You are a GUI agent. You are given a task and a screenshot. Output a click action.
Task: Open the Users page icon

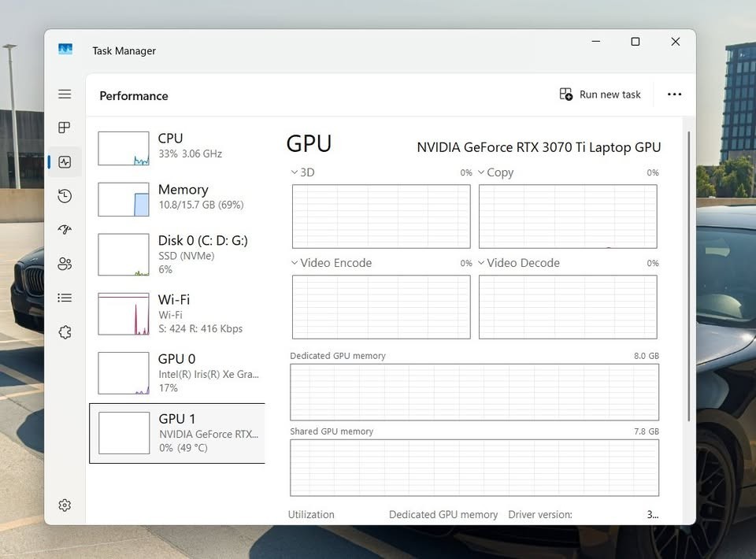pyautogui.click(x=65, y=264)
